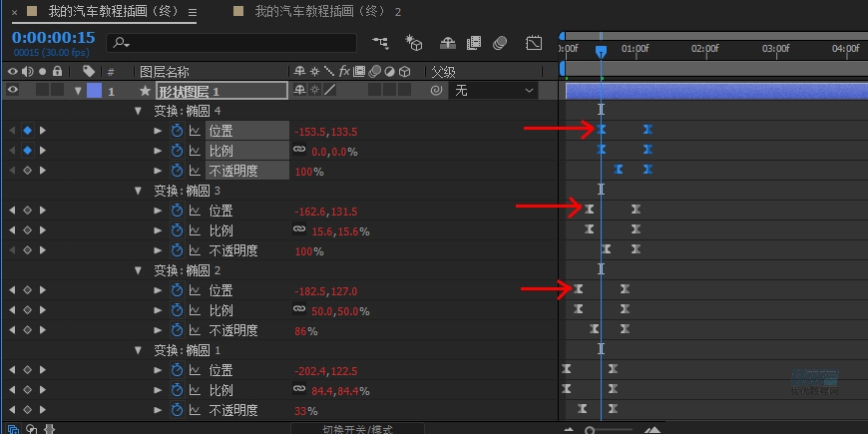This screenshot has height=434, width=868.
Task: Close the first timeline tab
Action: point(14,12)
